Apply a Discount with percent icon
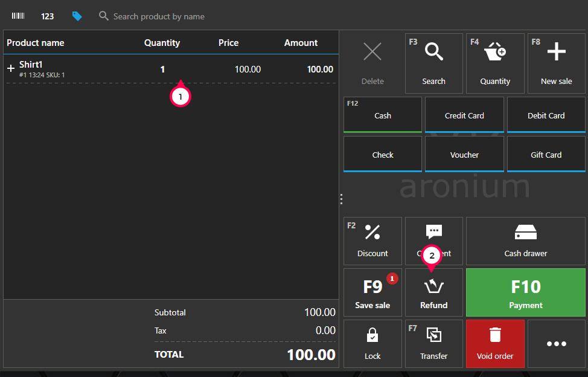The width and height of the screenshot is (588, 377). tap(372, 241)
